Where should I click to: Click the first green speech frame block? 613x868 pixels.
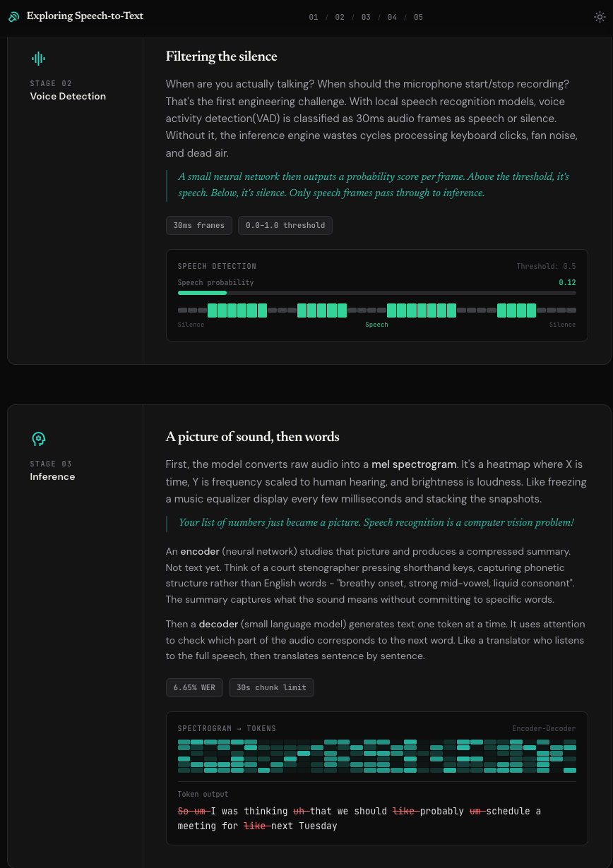[x=212, y=310]
